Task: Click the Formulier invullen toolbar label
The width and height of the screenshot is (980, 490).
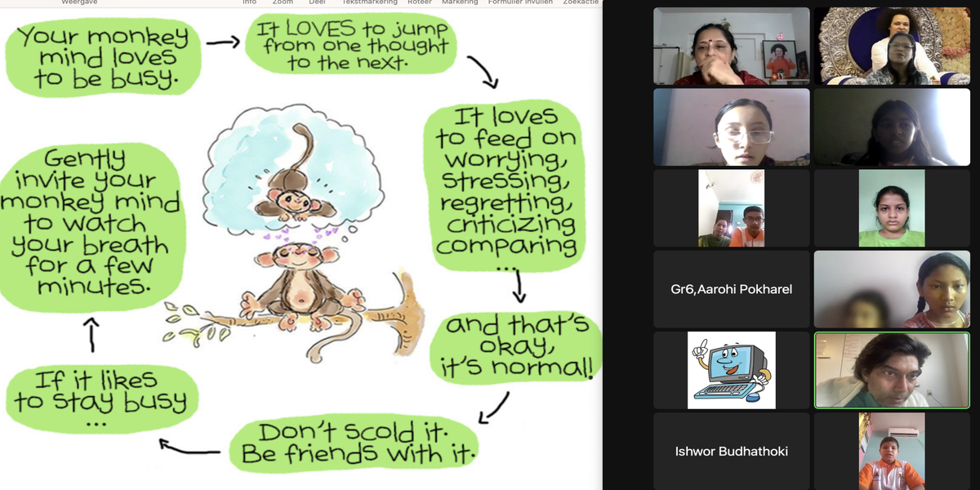Action: pos(520,2)
